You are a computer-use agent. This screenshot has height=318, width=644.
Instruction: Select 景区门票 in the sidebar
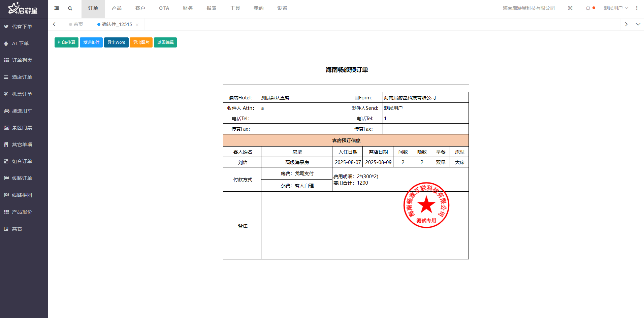click(x=22, y=128)
